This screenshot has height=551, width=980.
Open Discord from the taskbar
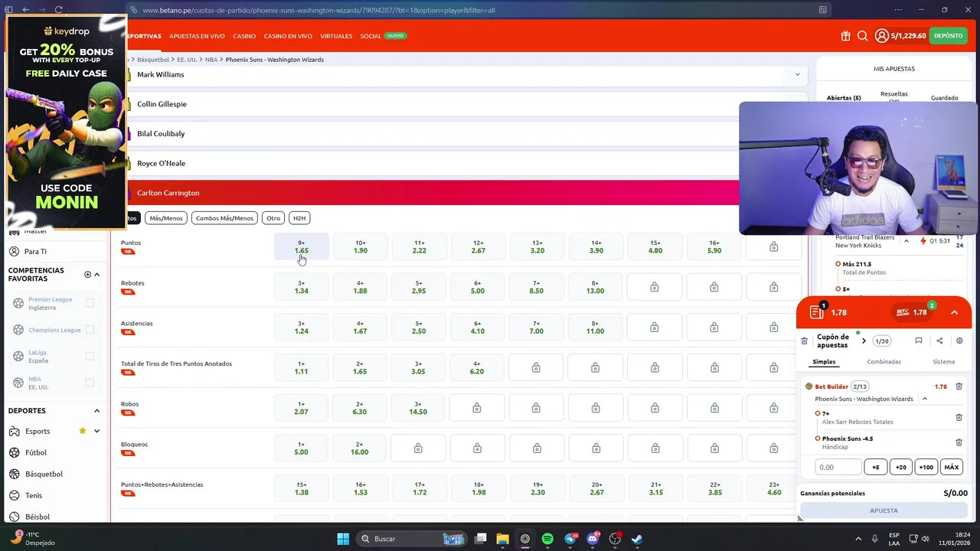[x=592, y=539]
